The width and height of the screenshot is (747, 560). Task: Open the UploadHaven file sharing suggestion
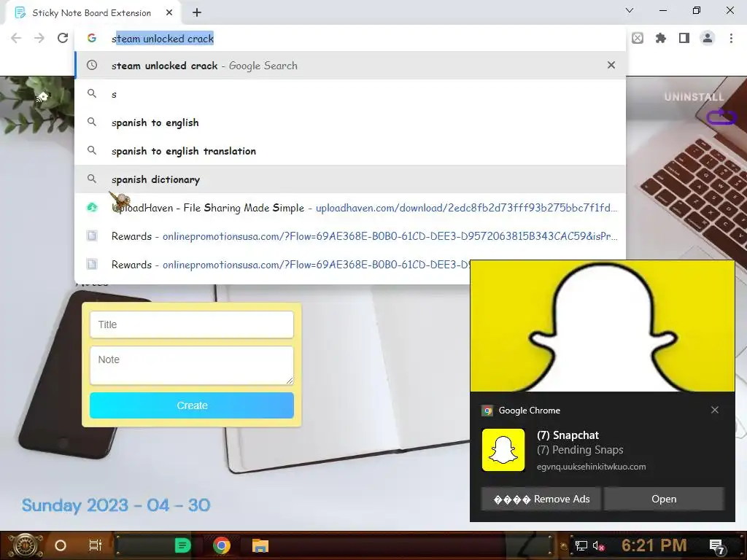point(350,208)
